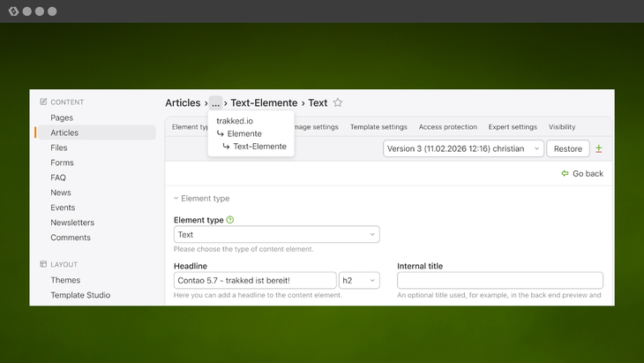Click the green help icon beside Element type

coord(230,220)
